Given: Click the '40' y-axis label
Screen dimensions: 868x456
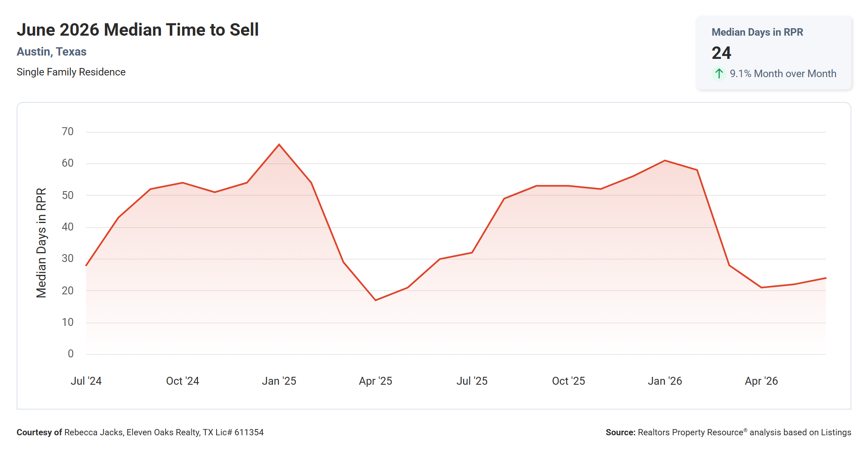Looking at the screenshot, I should [68, 227].
